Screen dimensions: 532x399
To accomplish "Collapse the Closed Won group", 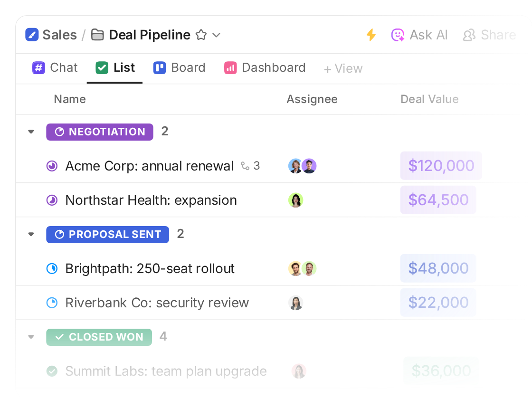I will point(31,337).
